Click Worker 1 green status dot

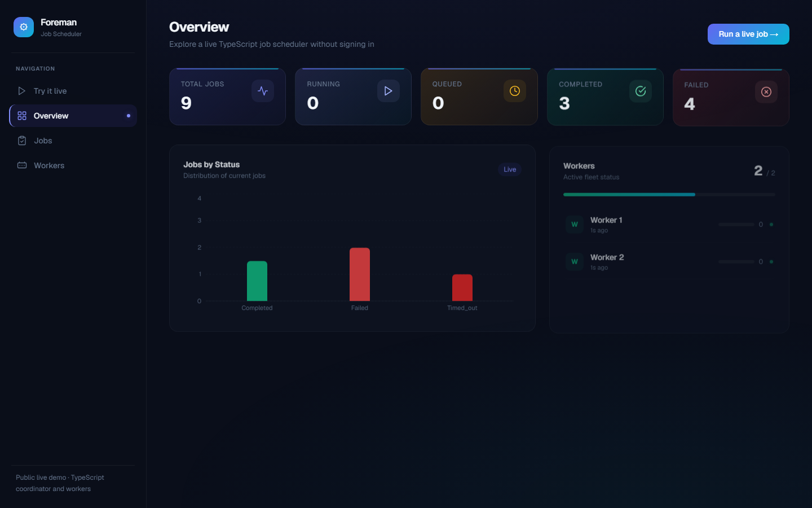pos(771,225)
